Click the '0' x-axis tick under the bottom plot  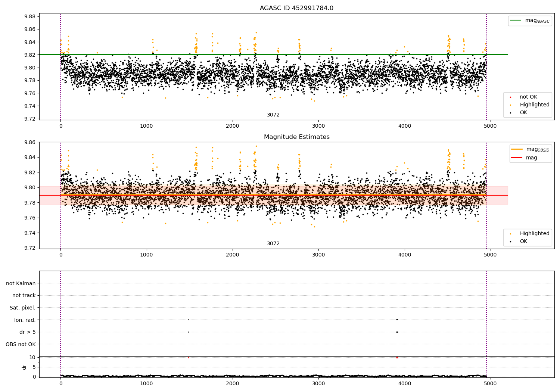[60, 383]
